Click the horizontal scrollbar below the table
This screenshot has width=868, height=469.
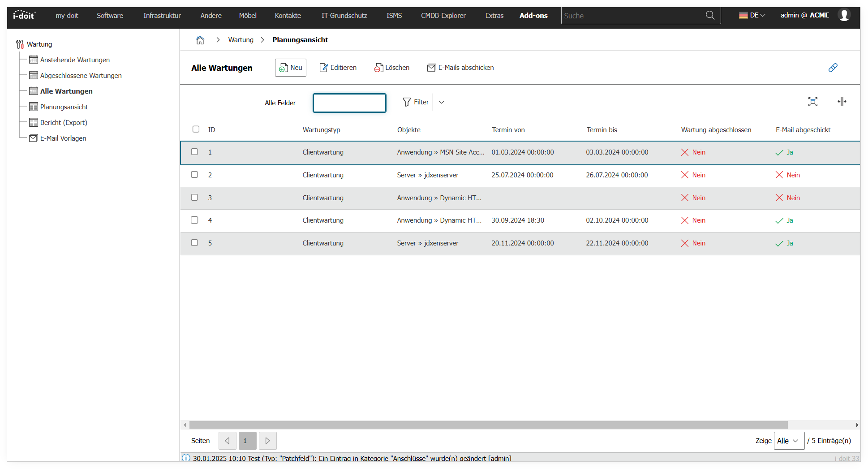pos(488,425)
